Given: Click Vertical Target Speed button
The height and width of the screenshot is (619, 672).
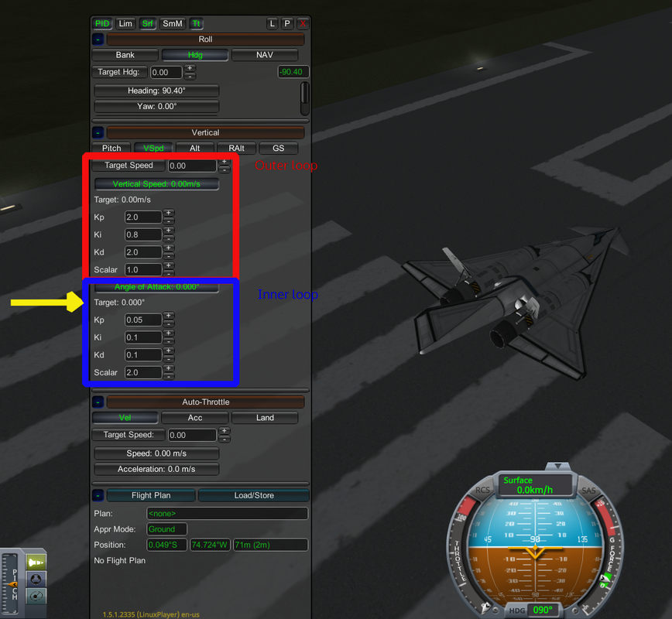Looking at the screenshot, I should (129, 166).
